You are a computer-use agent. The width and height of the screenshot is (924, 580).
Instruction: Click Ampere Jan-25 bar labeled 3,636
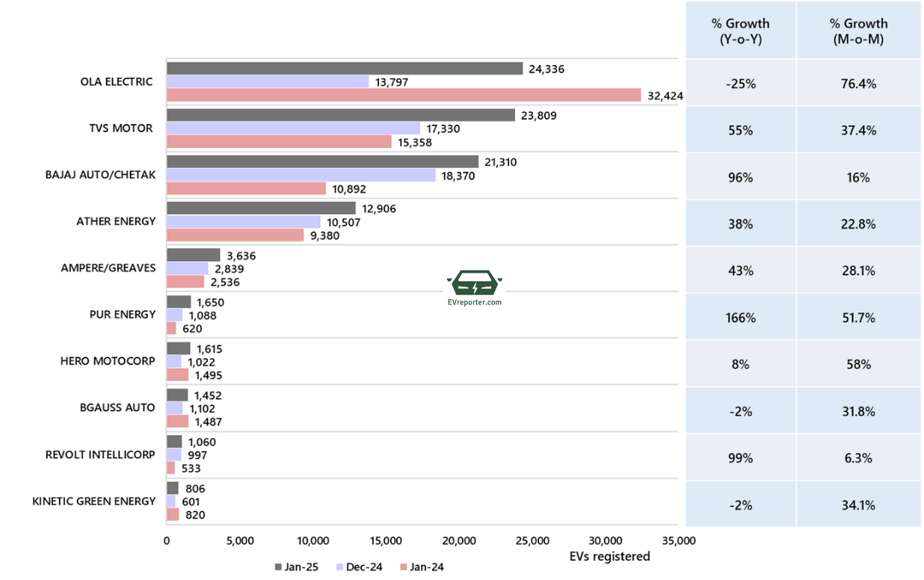(x=194, y=255)
